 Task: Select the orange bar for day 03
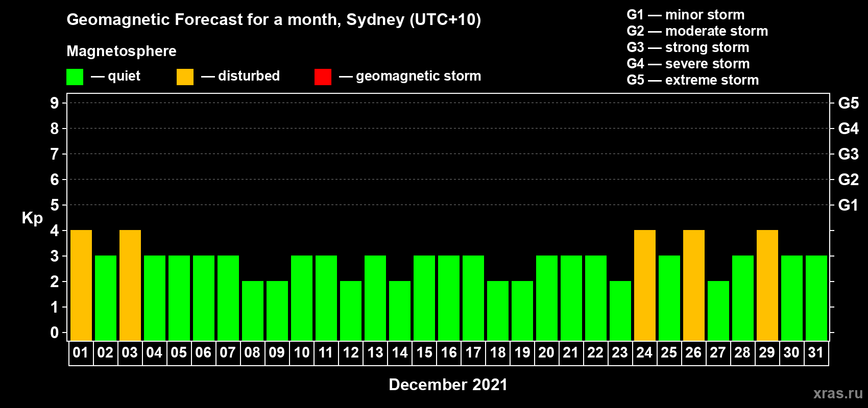coord(130,285)
